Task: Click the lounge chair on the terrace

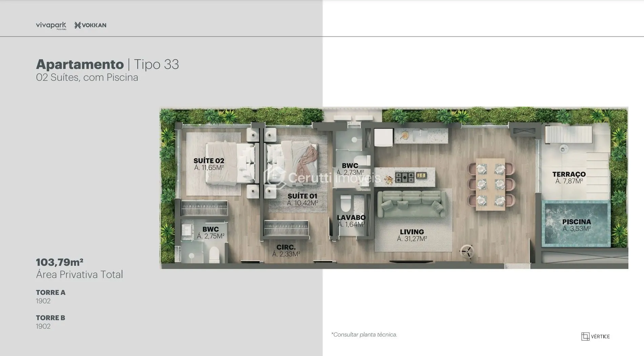Action: coord(568,135)
